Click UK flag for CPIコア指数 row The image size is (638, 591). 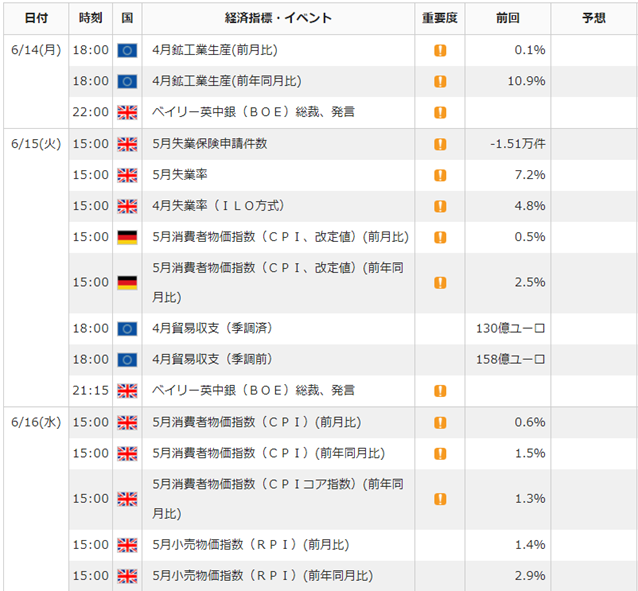127,499
